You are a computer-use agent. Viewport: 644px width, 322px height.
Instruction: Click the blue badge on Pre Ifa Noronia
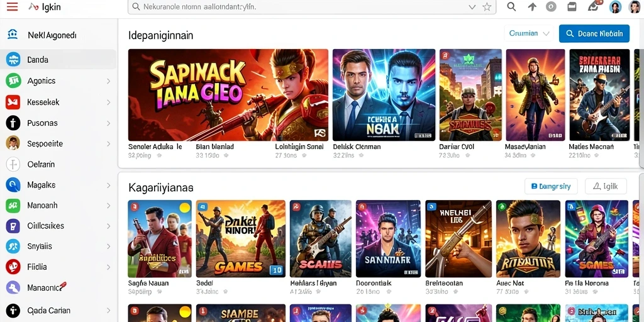click(x=571, y=206)
